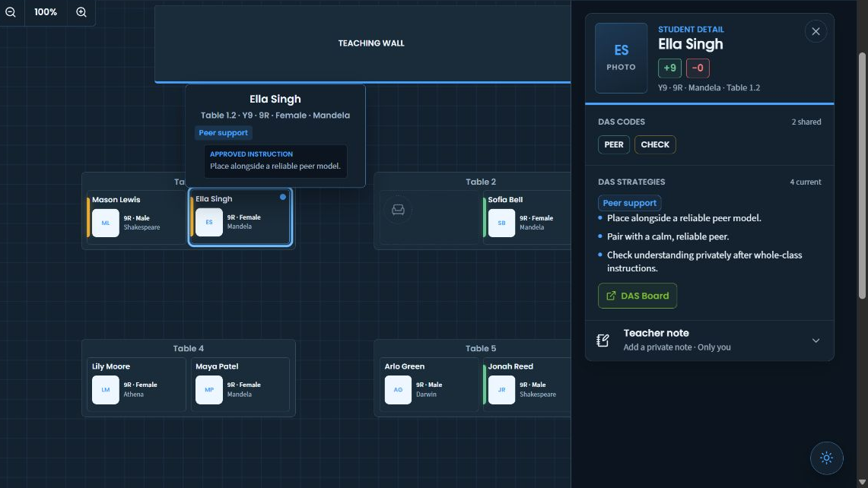The height and width of the screenshot is (488, 868).
Task: Add a negative point with -0
Action: [698, 68]
